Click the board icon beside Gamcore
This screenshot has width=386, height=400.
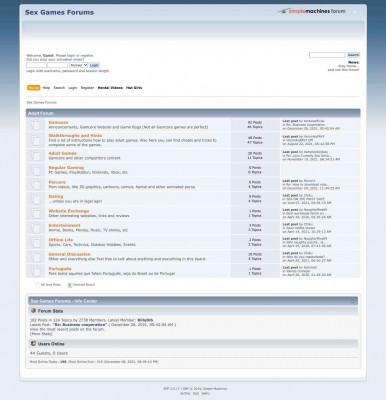[x=35, y=125]
